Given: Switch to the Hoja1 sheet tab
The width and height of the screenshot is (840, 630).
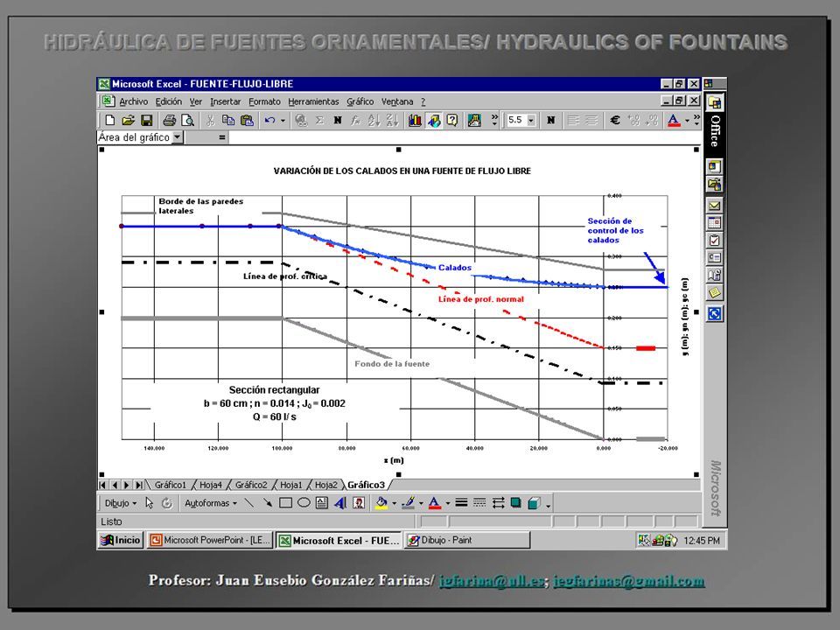Looking at the screenshot, I should (x=291, y=485).
